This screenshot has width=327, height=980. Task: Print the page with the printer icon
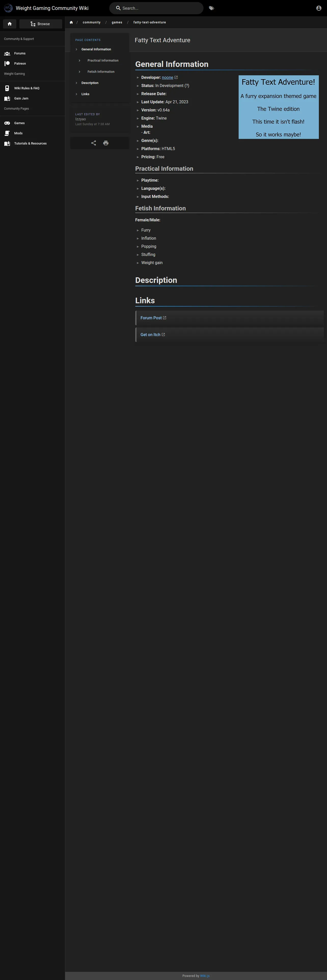106,143
